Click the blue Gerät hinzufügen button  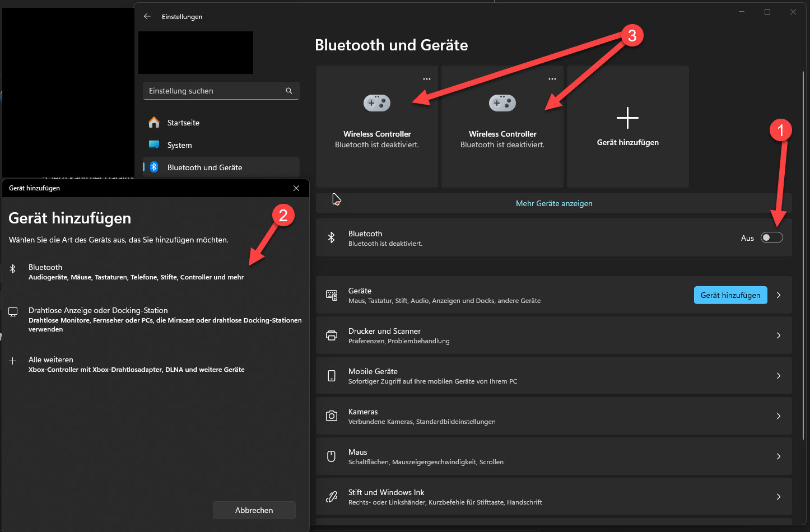point(730,295)
